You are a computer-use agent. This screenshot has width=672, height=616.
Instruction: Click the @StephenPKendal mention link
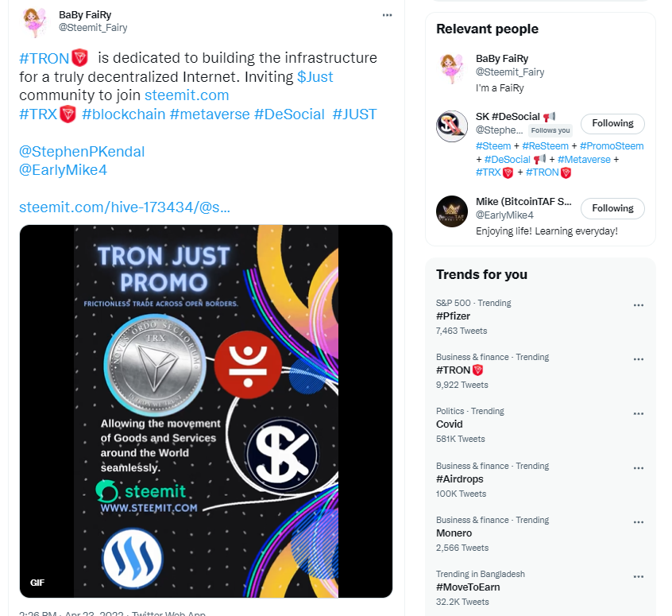click(82, 152)
